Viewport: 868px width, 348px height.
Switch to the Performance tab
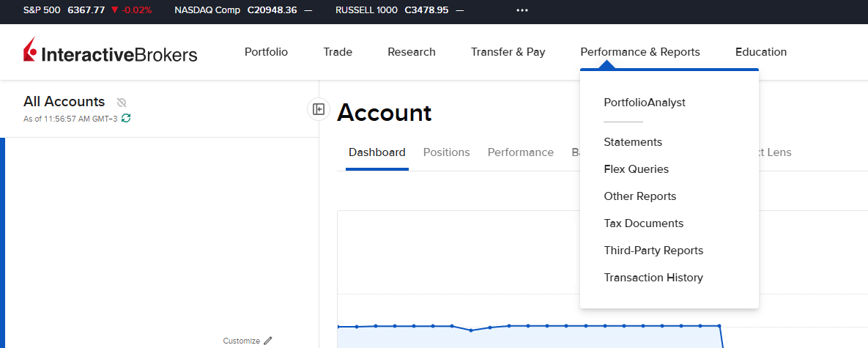click(x=520, y=152)
